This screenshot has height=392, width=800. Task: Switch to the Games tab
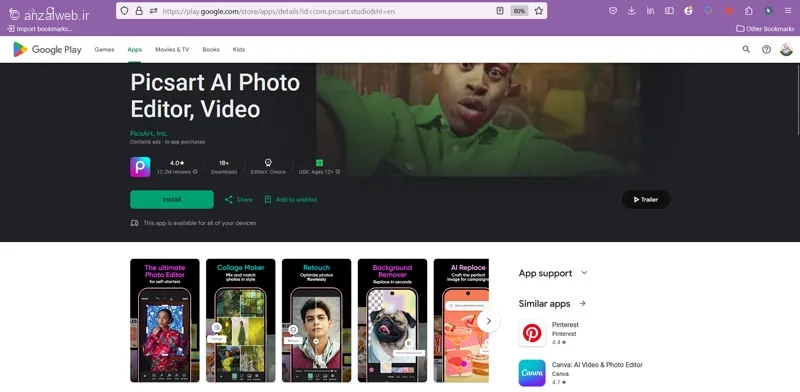pyautogui.click(x=104, y=50)
